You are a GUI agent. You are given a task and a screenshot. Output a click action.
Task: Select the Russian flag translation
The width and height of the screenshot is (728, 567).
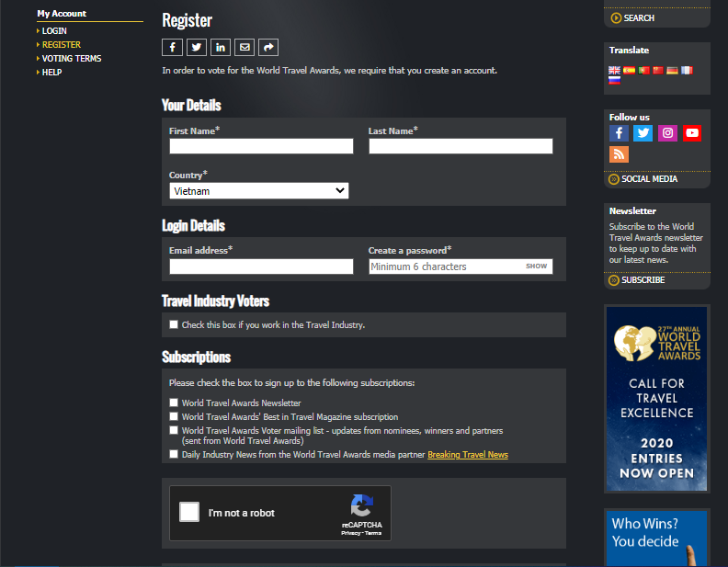point(615,81)
